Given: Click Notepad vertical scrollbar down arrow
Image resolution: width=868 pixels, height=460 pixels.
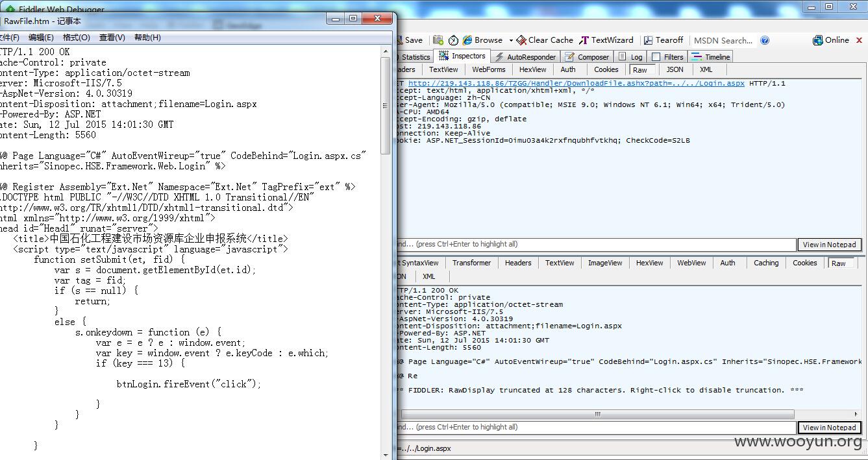Looking at the screenshot, I should coord(386,455).
